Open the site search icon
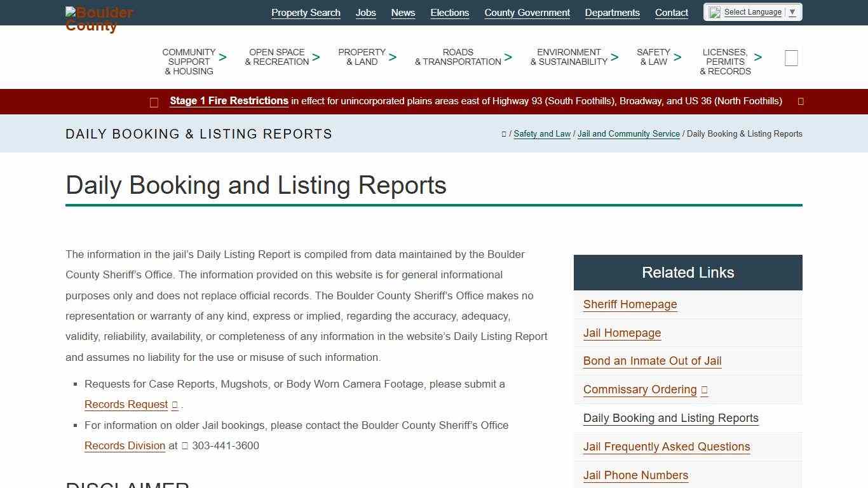 click(790, 58)
